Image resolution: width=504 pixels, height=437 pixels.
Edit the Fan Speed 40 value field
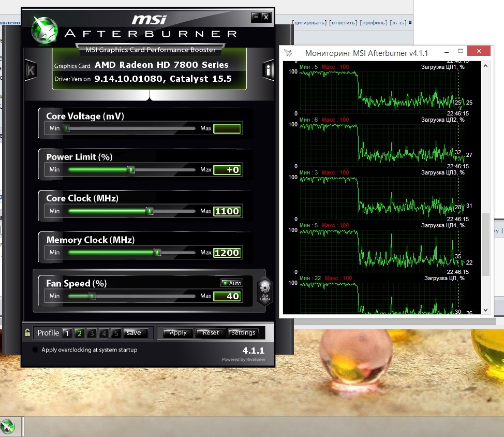[227, 296]
